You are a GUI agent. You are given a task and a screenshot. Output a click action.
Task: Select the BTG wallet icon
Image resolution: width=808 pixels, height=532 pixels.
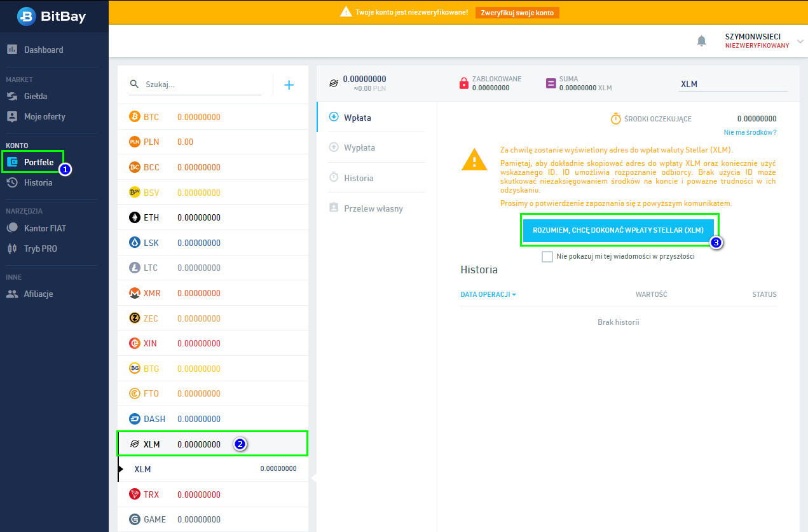134,368
